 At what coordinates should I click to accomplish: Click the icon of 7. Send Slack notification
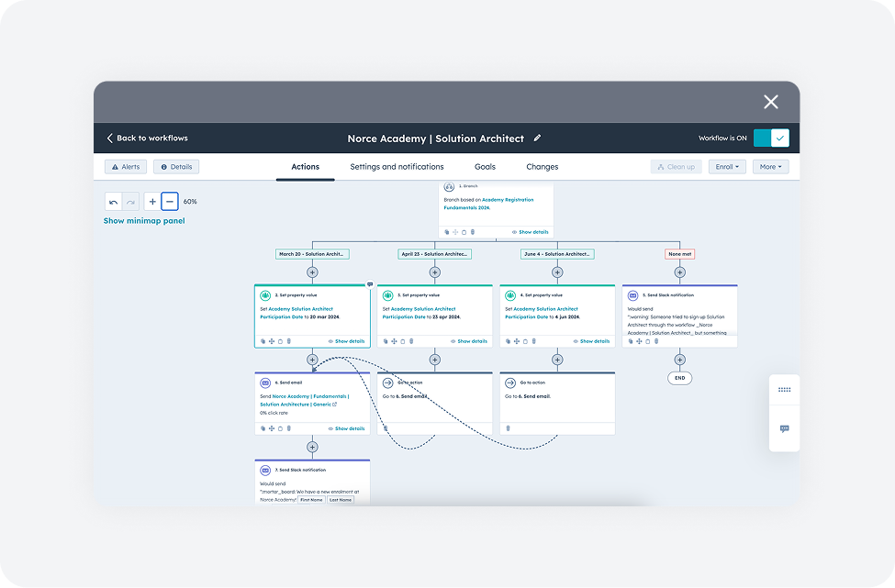pyautogui.click(x=265, y=471)
